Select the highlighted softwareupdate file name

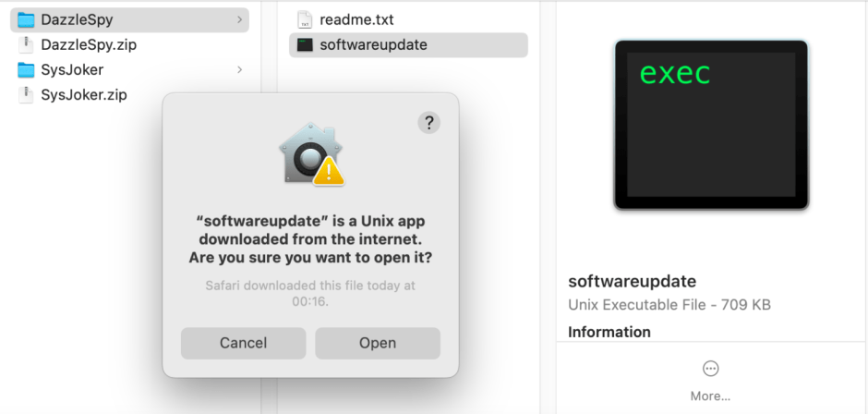(x=373, y=44)
